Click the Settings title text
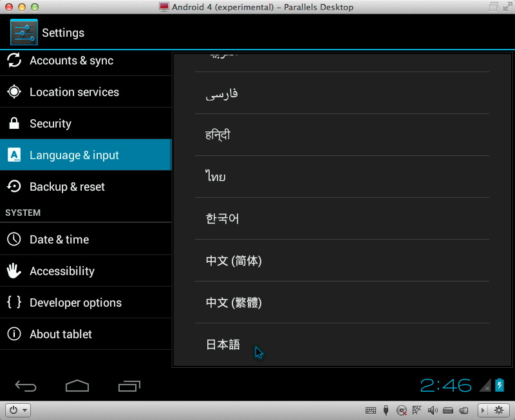This screenshot has height=420, width=515. coord(63,33)
